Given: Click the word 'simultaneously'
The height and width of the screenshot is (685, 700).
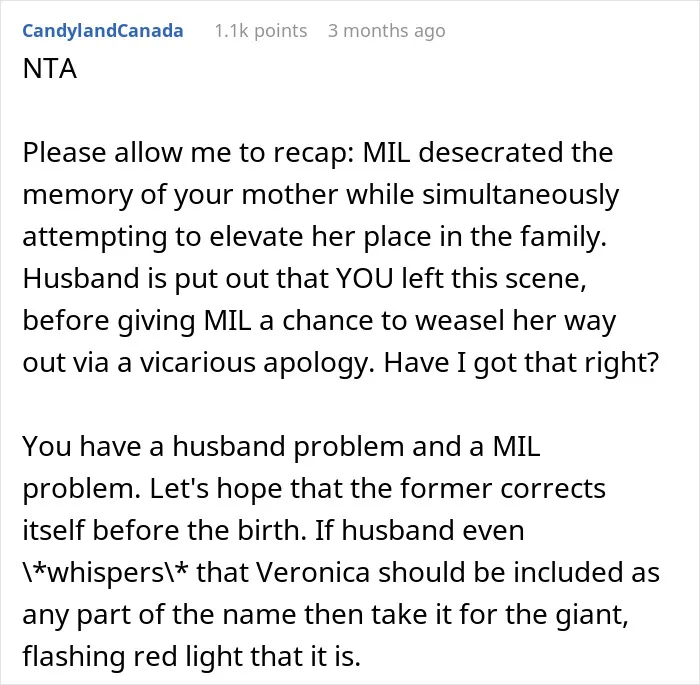Looking at the screenshot, I should (x=521, y=195).
